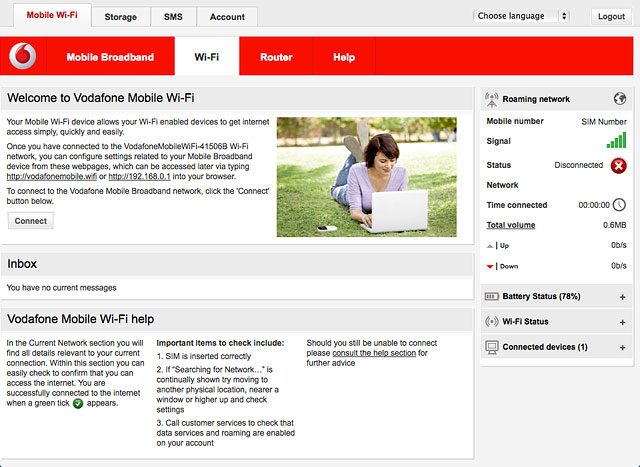Image resolution: width=640 pixels, height=467 pixels.
Task: Click the consult the help section link
Action: click(374, 353)
